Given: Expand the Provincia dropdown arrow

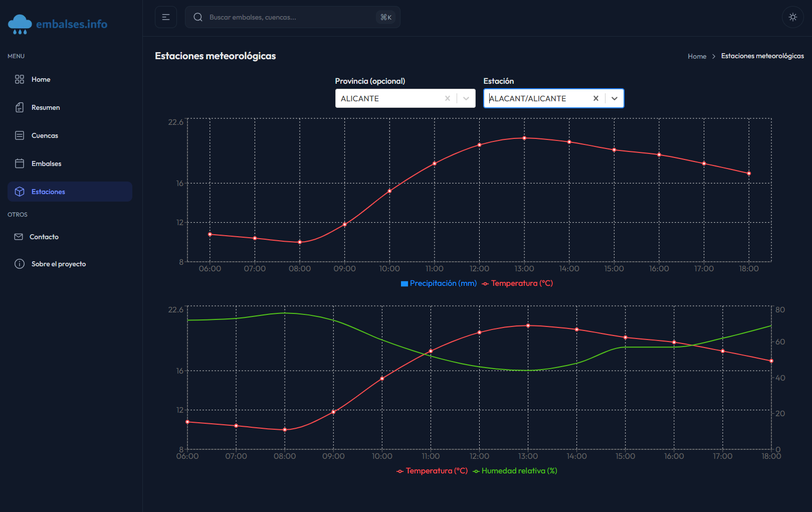Looking at the screenshot, I should [466, 98].
